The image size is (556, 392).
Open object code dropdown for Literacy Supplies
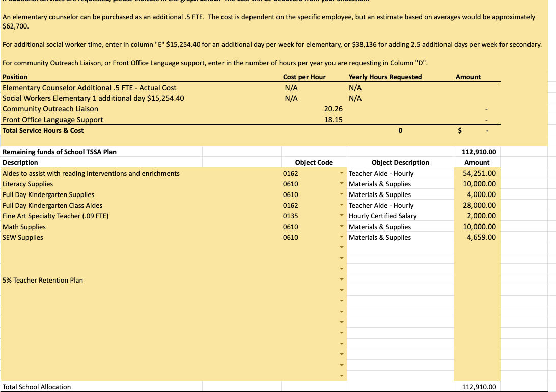coord(342,184)
